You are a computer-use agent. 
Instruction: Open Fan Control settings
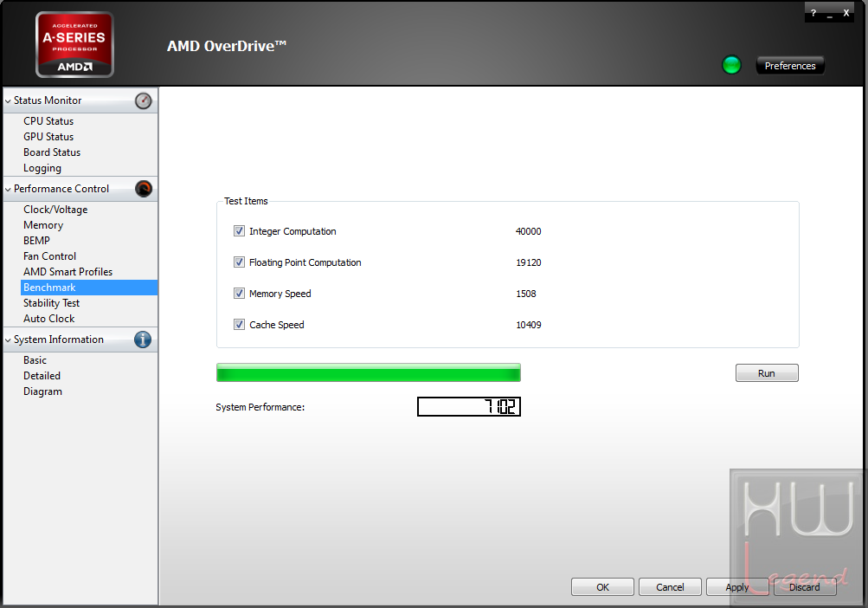50,256
